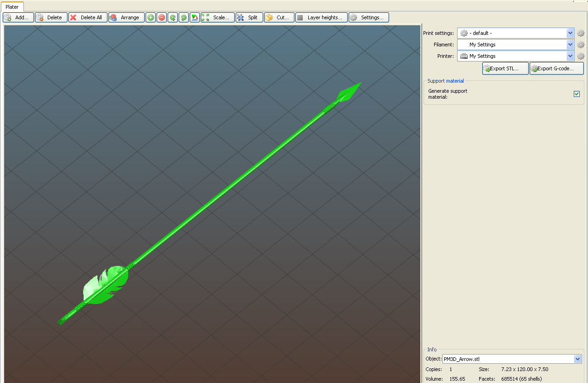Open the Print settings dropdown
Screen dimensions: 588x383
[x=570, y=33]
